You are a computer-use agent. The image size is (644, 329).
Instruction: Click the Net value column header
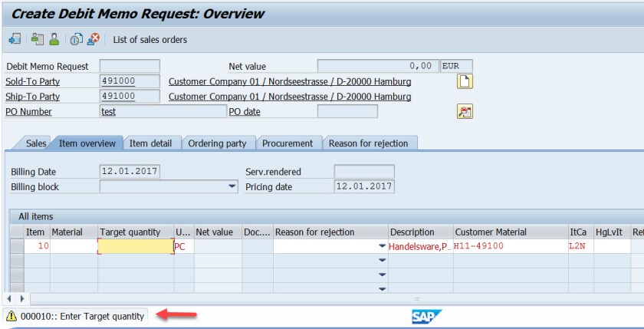coord(218,232)
